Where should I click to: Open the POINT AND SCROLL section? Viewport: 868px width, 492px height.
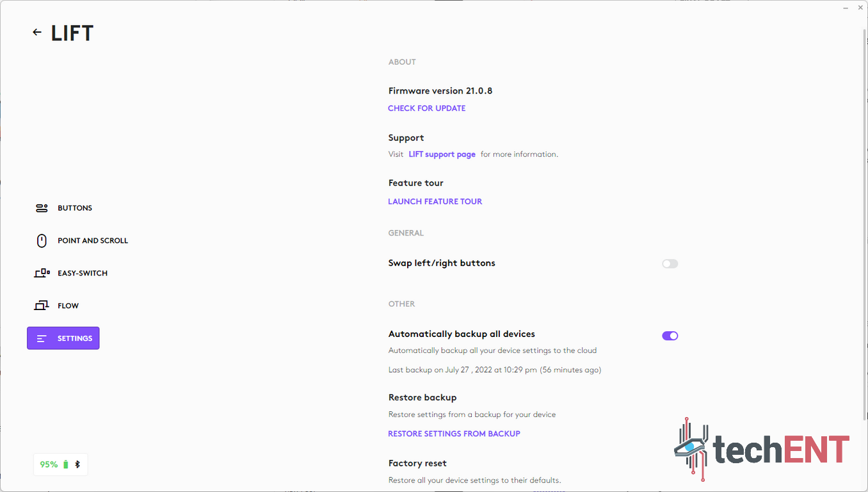point(93,241)
